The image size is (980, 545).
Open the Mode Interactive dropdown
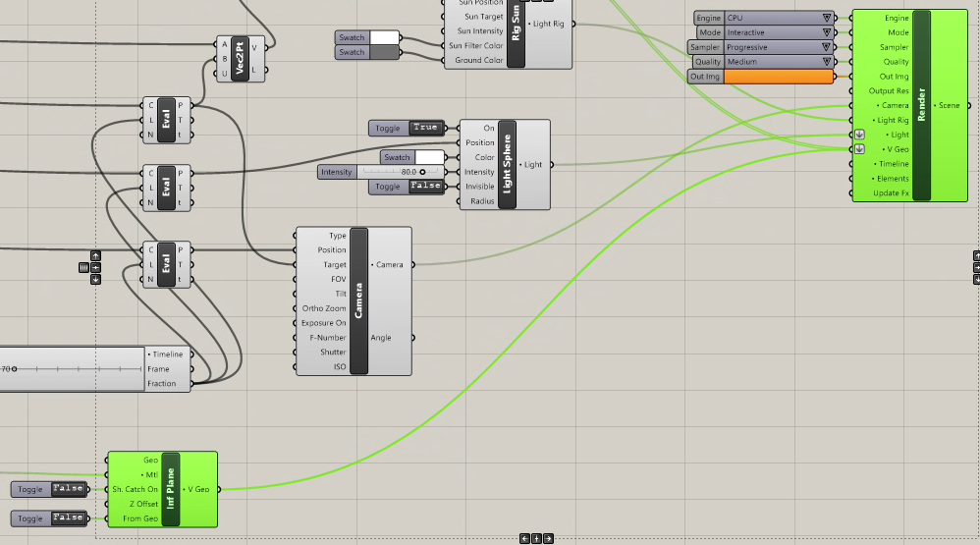[779, 32]
